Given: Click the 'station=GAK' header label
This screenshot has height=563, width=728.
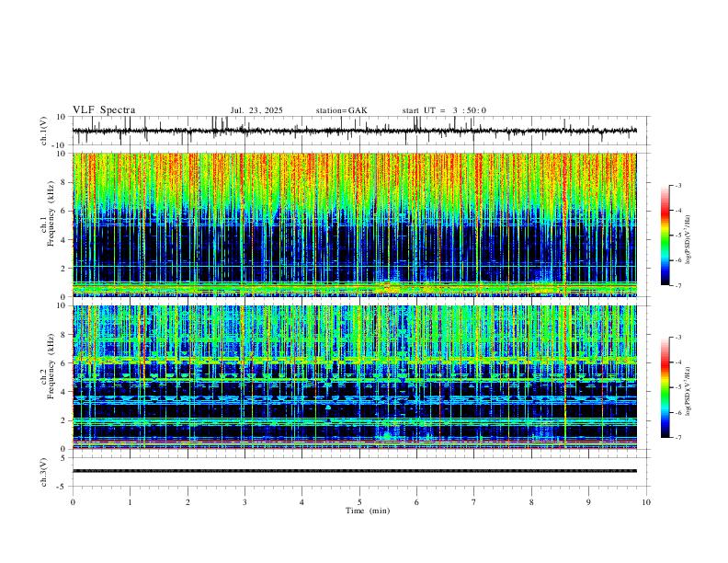Looking at the screenshot, I should pyautogui.click(x=341, y=110).
